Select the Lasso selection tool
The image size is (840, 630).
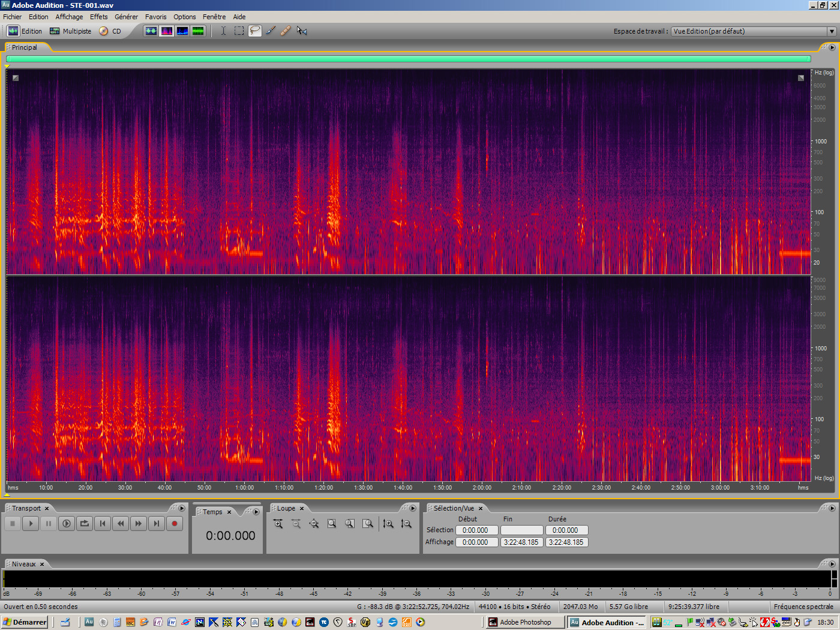click(x=254, y=31)
